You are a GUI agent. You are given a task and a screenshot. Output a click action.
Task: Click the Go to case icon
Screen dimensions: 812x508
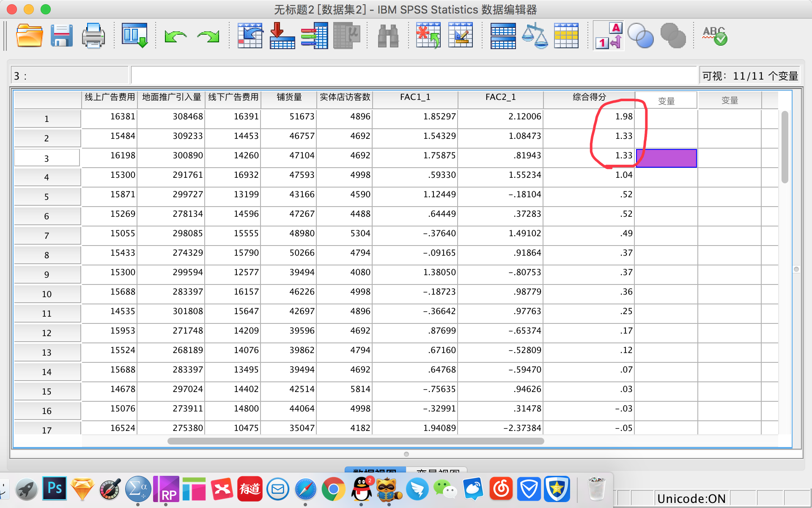coord(250,36)
